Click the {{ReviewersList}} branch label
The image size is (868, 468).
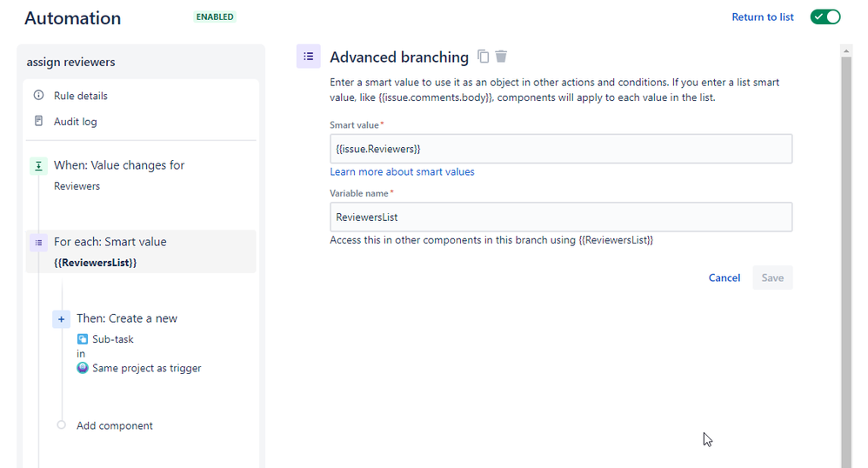95,263
